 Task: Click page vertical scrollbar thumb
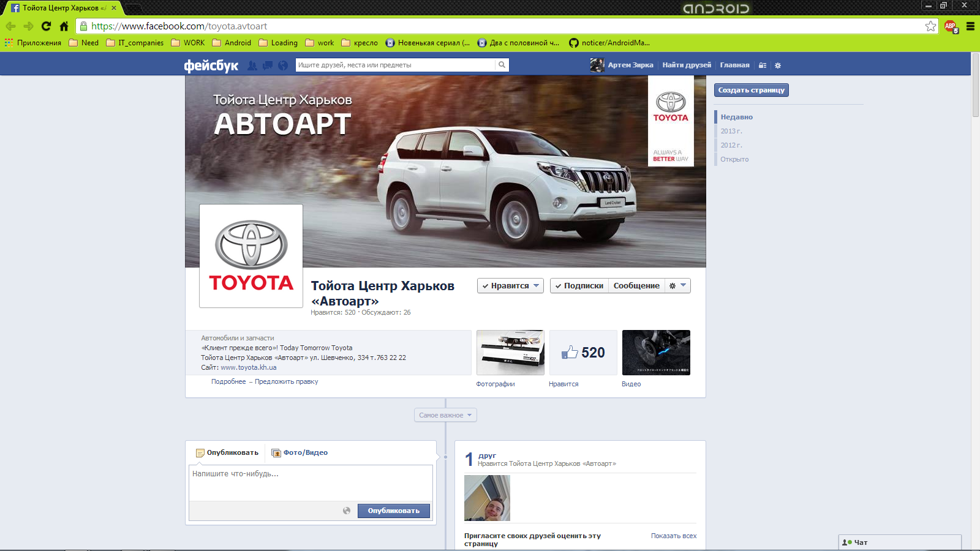[976, 85]
